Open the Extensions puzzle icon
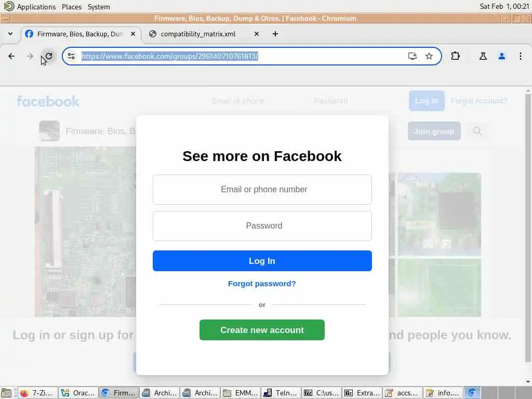The width and height of the screenshot is (532, 399). tap(455, 56)
